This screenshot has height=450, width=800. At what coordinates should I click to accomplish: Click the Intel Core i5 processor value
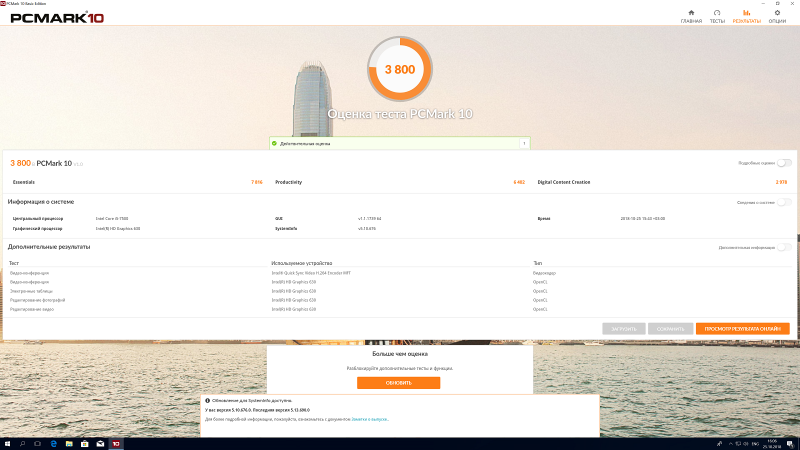tap(112, 218)
